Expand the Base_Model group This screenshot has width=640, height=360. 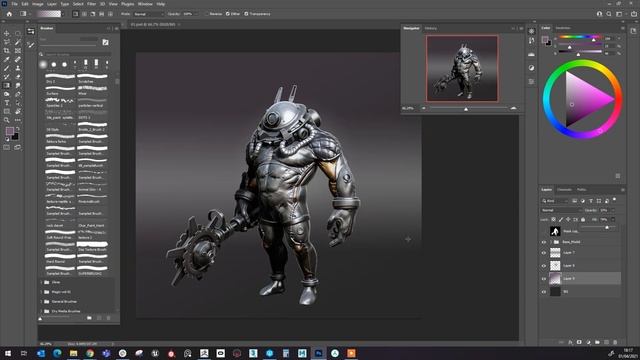[551, 242]
